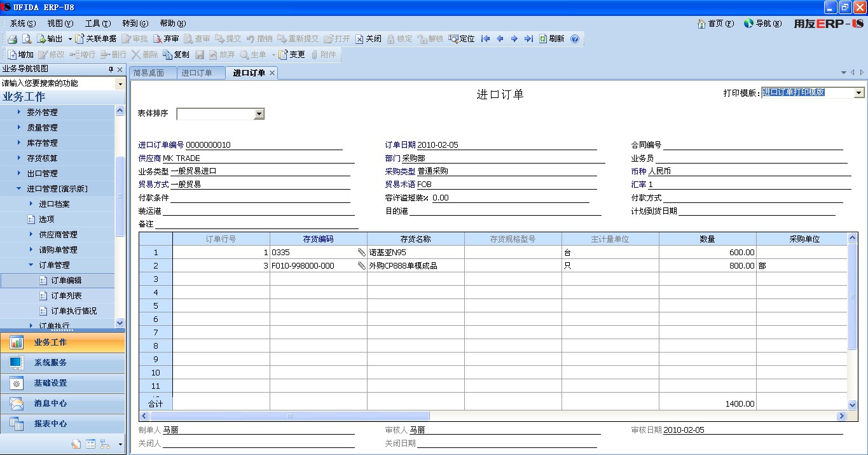The height and width of the screenshot is (455, 868).
Task: Go to first record arrow icon
Action: pos(486,39)
